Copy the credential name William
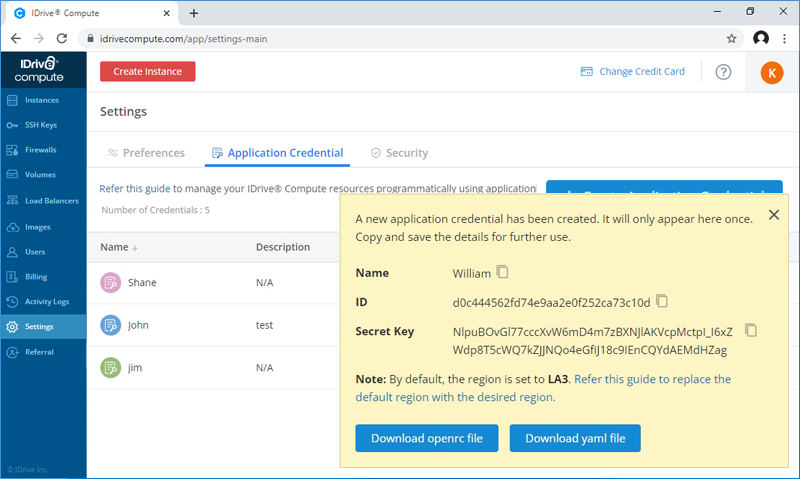Image resolution: width=800 pixels, height=479 pixels. click(x=502, y=272)
